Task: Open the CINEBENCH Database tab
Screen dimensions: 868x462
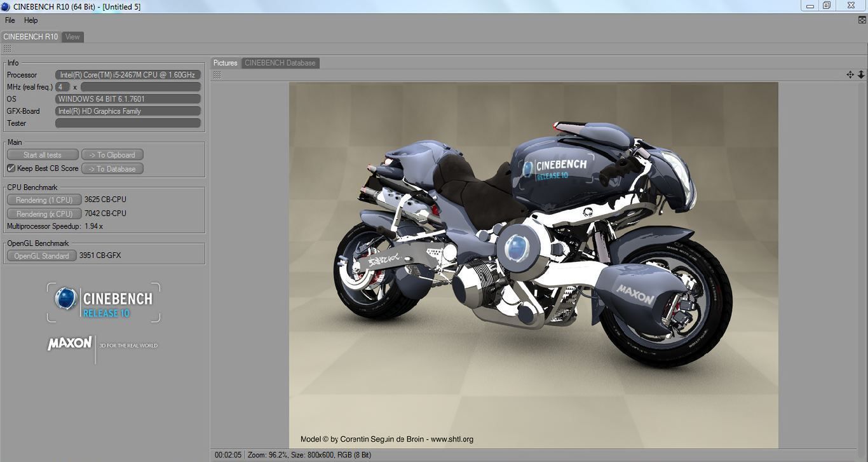Action: tap(280, 63)
